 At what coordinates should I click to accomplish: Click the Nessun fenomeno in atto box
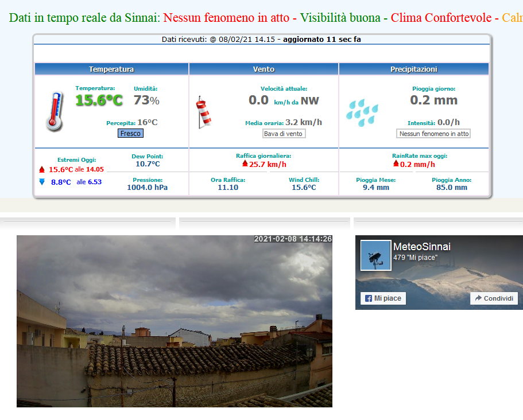433,134
